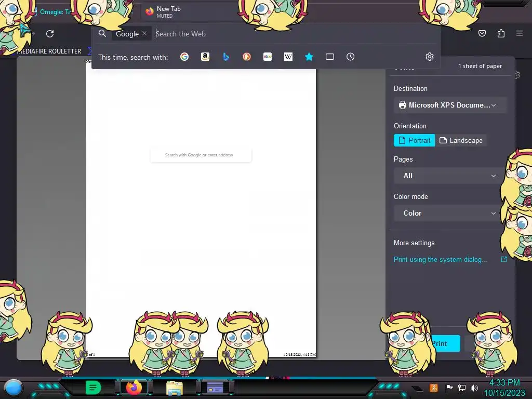Search with Wikipedia engine icon

288,57
